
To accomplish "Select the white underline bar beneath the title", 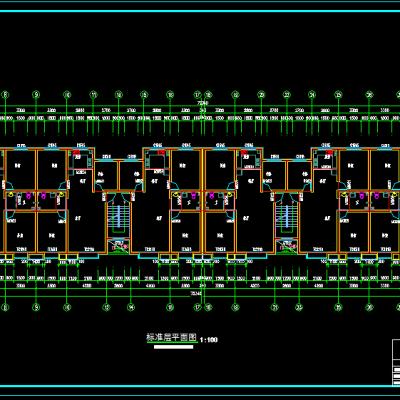I will coord(173,347).
